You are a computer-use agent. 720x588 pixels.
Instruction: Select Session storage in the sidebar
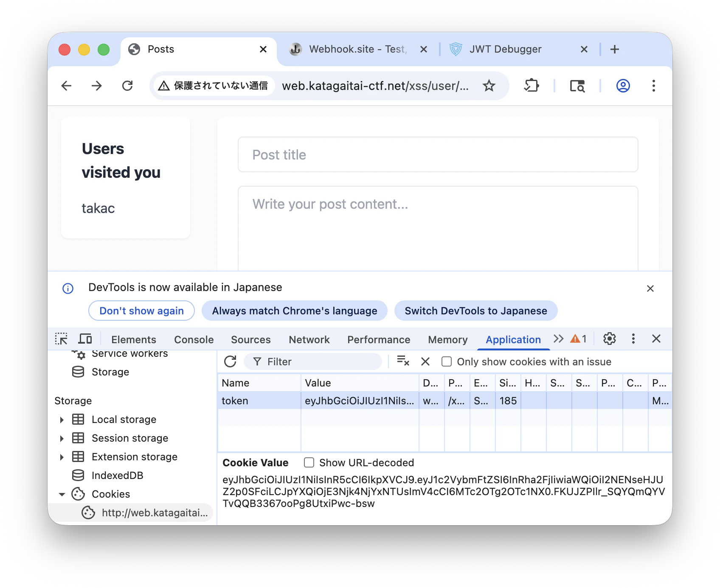point(130,438)
